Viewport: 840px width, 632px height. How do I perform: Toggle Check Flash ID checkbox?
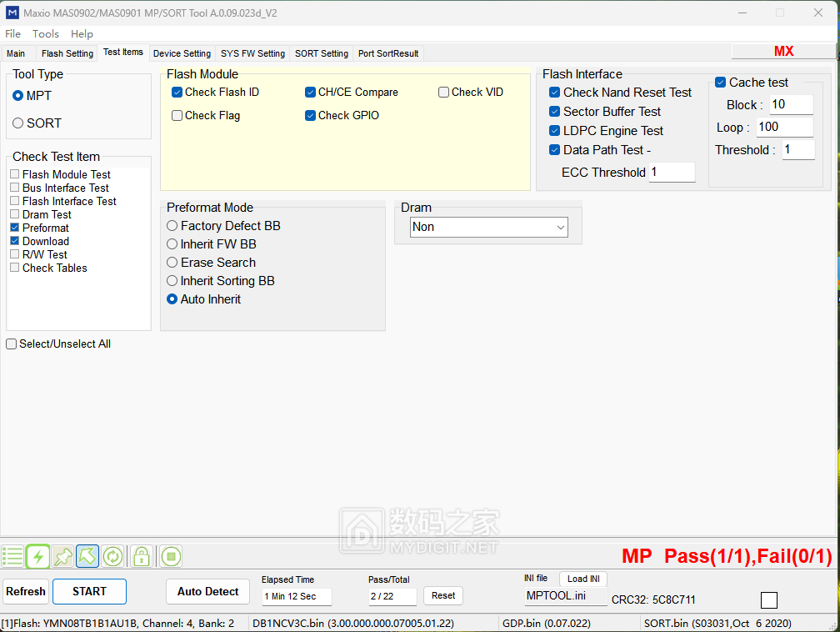click(177, 93)
